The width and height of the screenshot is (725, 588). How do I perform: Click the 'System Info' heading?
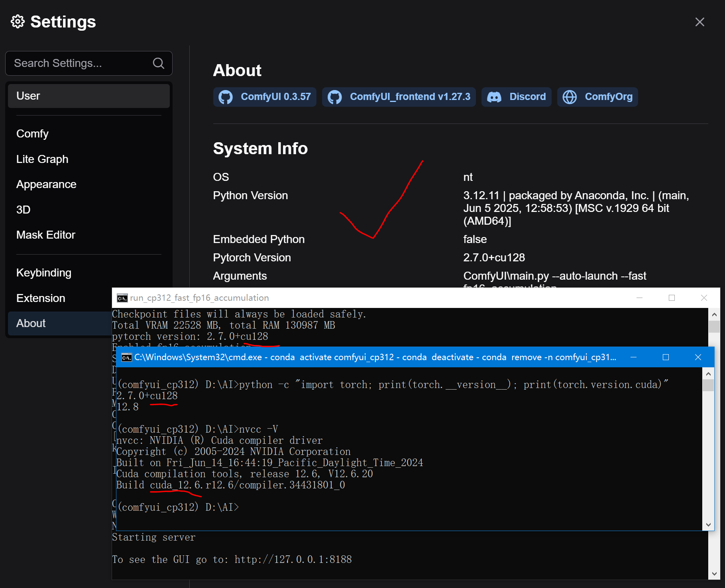(260, 149)
